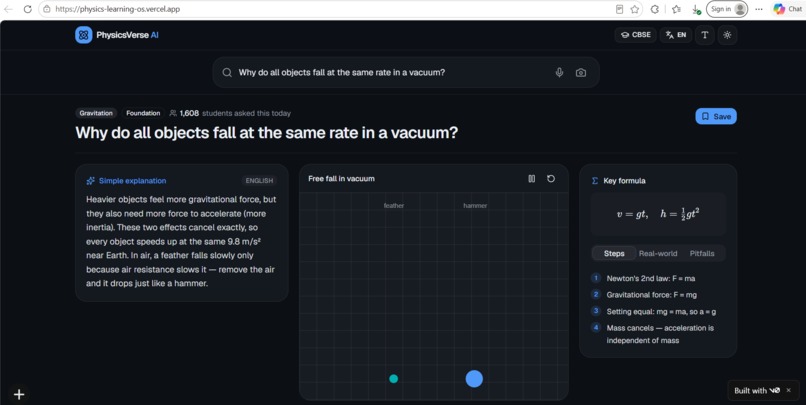
Task: Click the teal feather ball in simulation
Action: [x=394, y=379]
